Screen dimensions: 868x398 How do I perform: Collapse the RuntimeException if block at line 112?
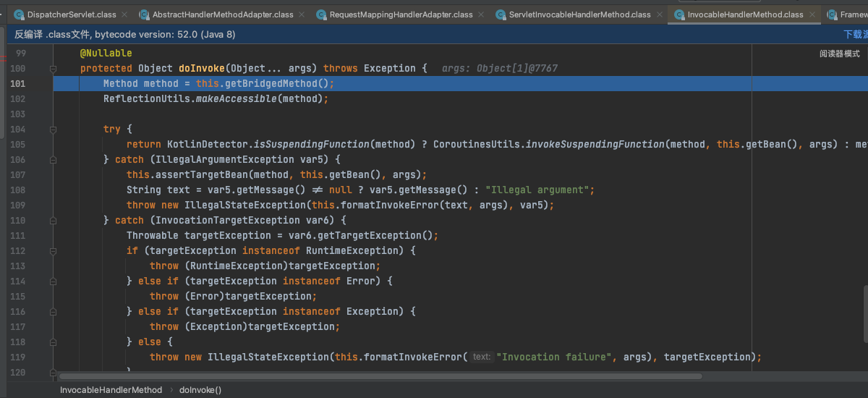coord(53,251)
